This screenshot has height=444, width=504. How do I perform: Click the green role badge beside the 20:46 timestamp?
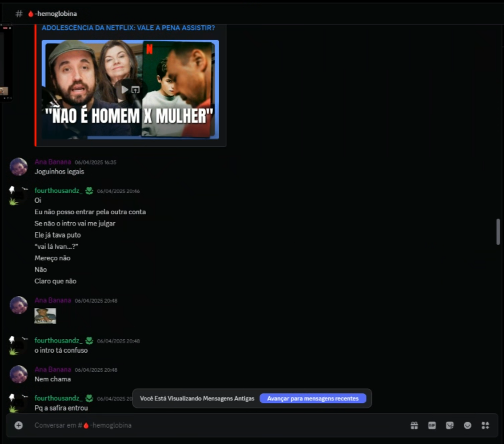(x=89, y=191)
